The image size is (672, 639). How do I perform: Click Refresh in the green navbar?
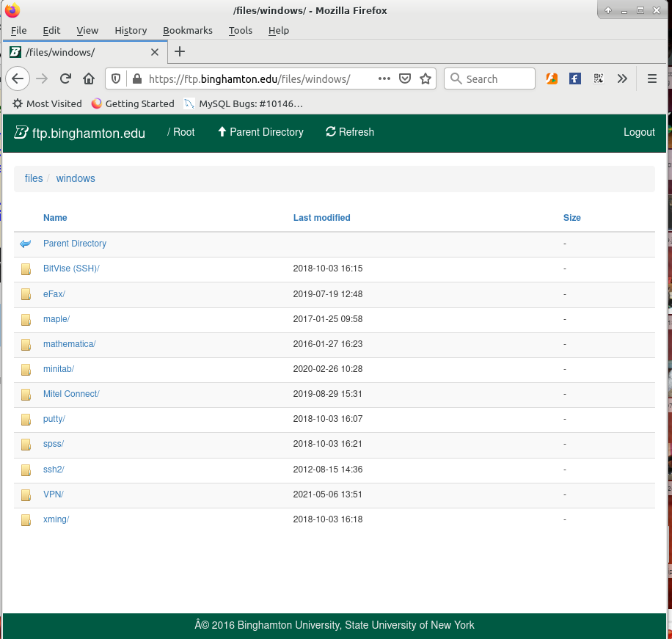click(x=350, y=132)
